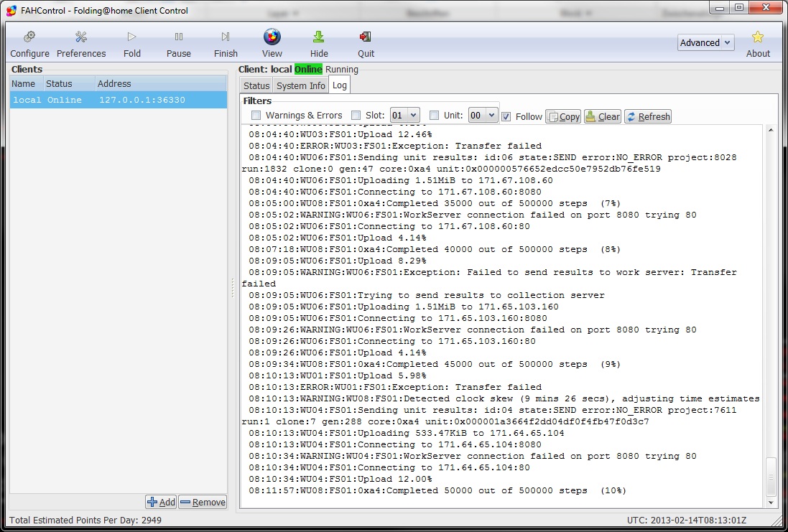Screen dimensions: 788x532
Task: Open the Unit 00 dropdown
Action: pyautogui.click(x=483, y=116)
